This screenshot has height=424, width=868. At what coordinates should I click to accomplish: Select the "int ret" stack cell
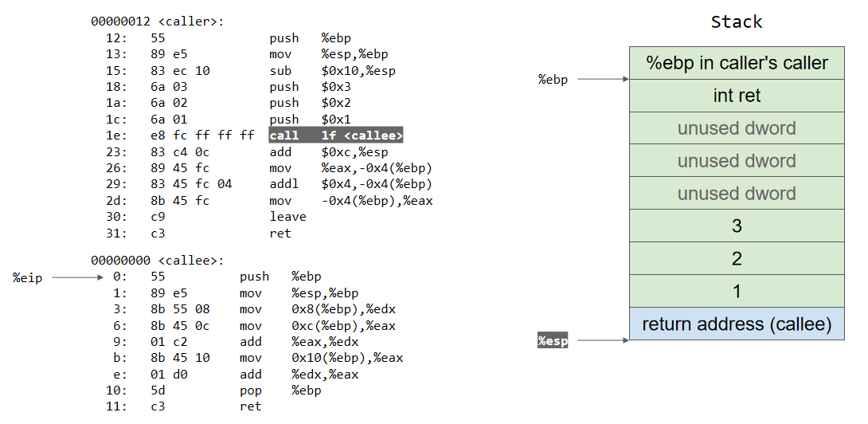click(736, 96)
